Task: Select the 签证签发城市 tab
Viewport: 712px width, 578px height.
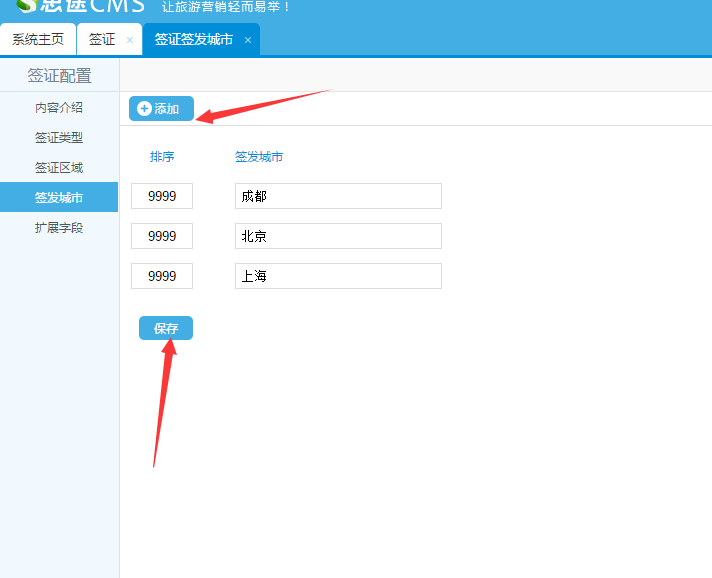Action: click(x=193, y=40)
